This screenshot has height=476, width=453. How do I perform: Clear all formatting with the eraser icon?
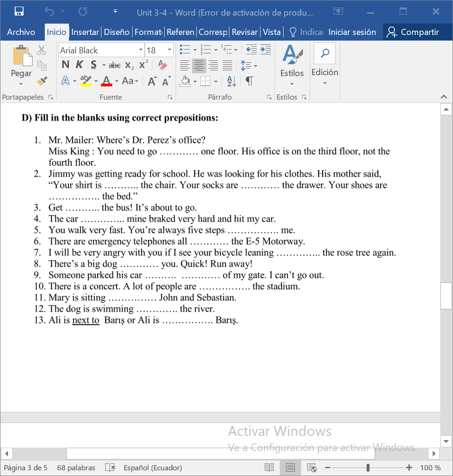162,66
